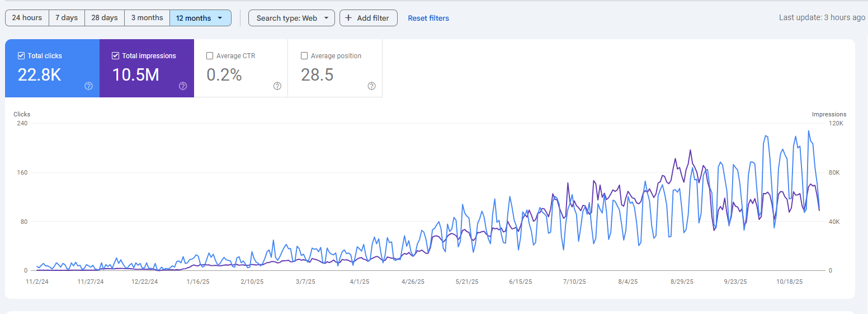Choose the 3 months date range

(147, 18)
